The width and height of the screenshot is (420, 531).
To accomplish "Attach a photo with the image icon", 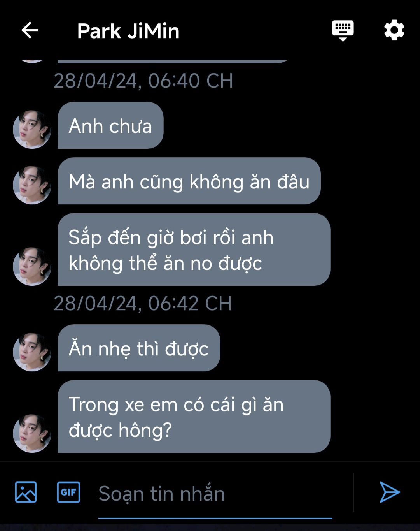I will [26, 492].
